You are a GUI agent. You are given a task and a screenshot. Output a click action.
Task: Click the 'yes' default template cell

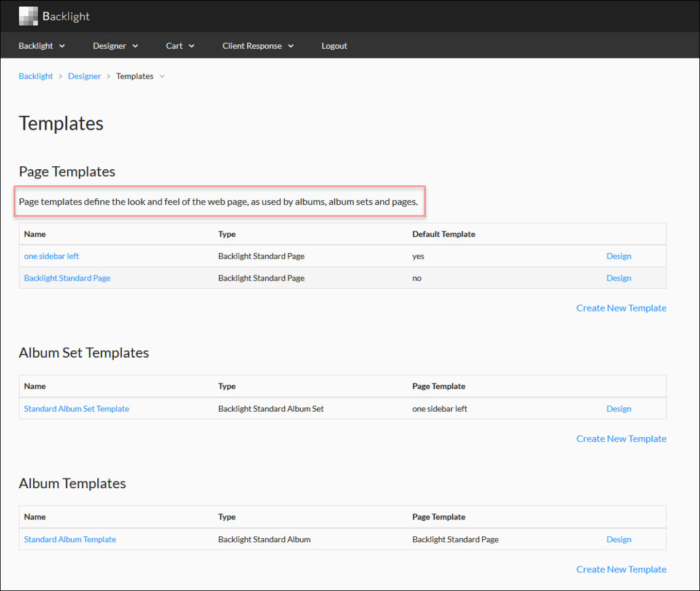point(418,256)
